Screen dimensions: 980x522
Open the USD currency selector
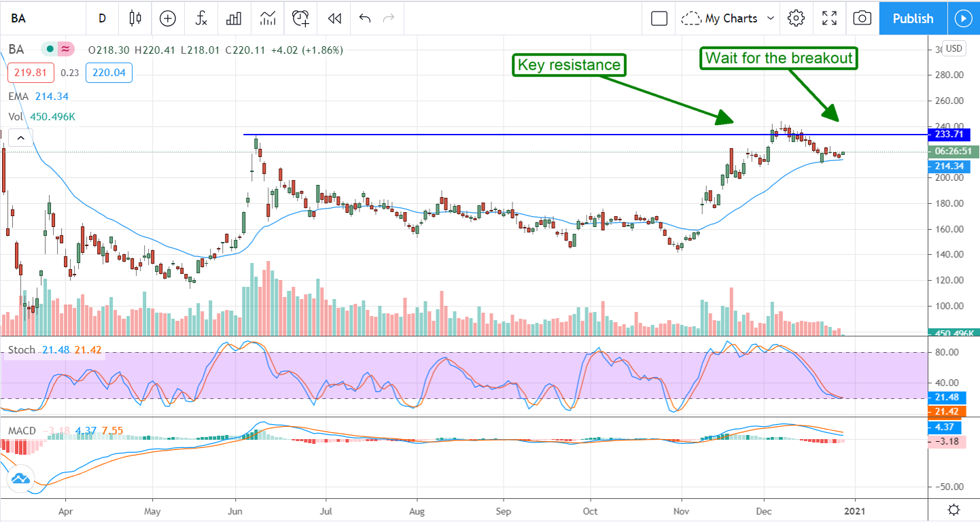click(954, 48)
